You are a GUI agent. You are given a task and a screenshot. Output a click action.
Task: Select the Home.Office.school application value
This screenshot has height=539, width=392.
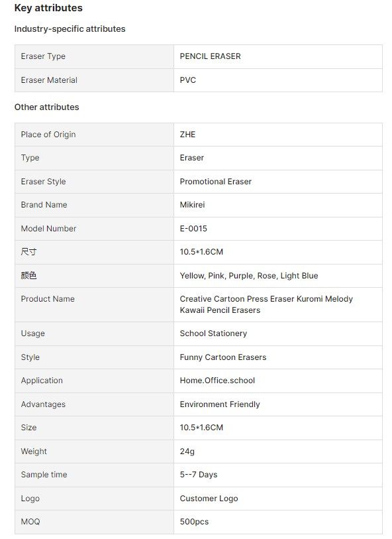[217, 381]
